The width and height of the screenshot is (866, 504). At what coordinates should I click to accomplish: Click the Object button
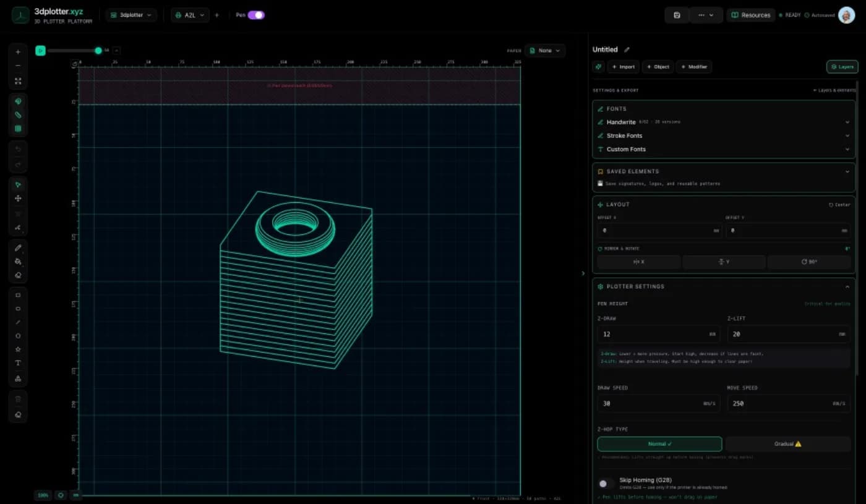click(x=658, y=67)
